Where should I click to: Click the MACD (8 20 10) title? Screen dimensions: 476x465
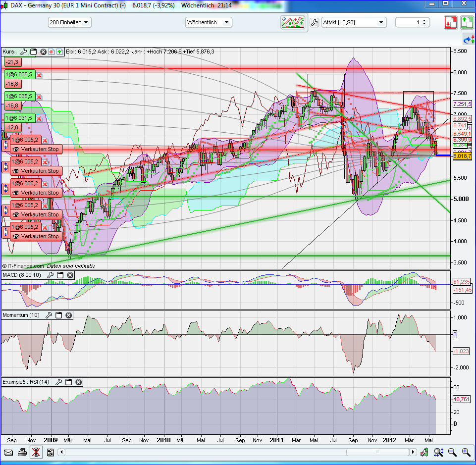click(22, 275)
